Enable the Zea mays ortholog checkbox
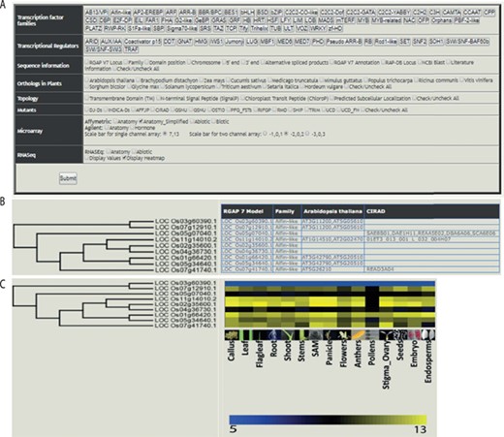This screenshot has width=504, height=437. 201,79
